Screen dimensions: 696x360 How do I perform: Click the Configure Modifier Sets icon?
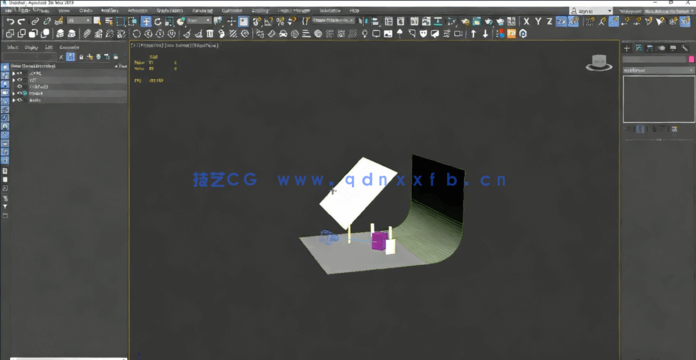point(674,129)
